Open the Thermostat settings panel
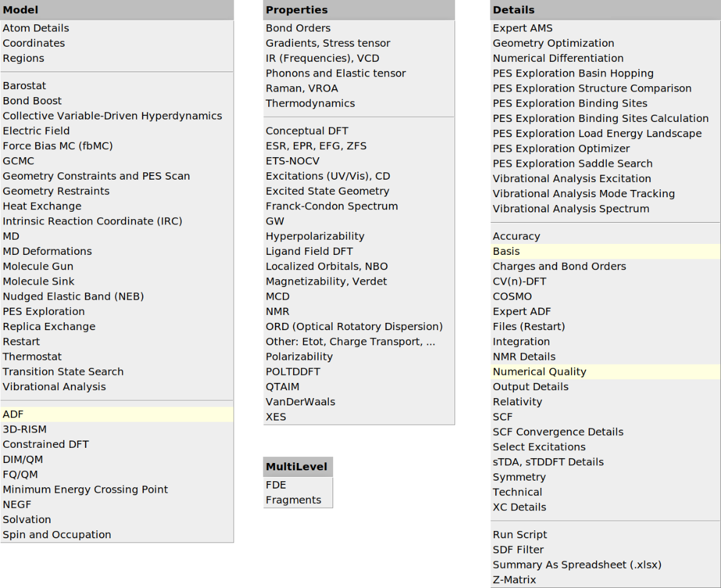 [32, 356]
